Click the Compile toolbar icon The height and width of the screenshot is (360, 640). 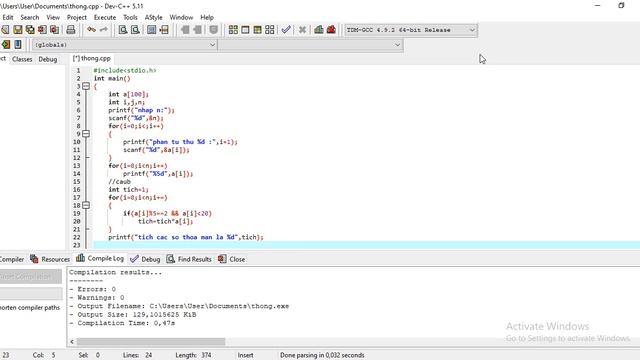(x=233, y=30)
